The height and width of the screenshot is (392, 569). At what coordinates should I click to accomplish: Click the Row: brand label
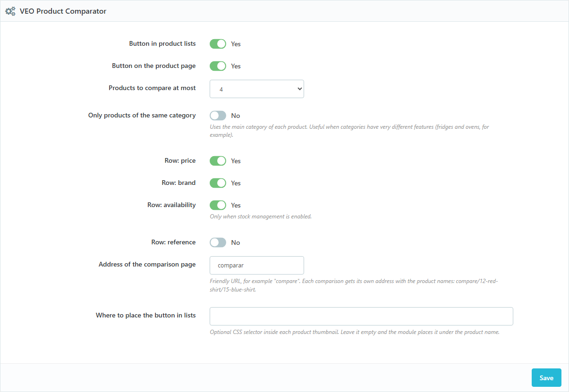(178, 183)
